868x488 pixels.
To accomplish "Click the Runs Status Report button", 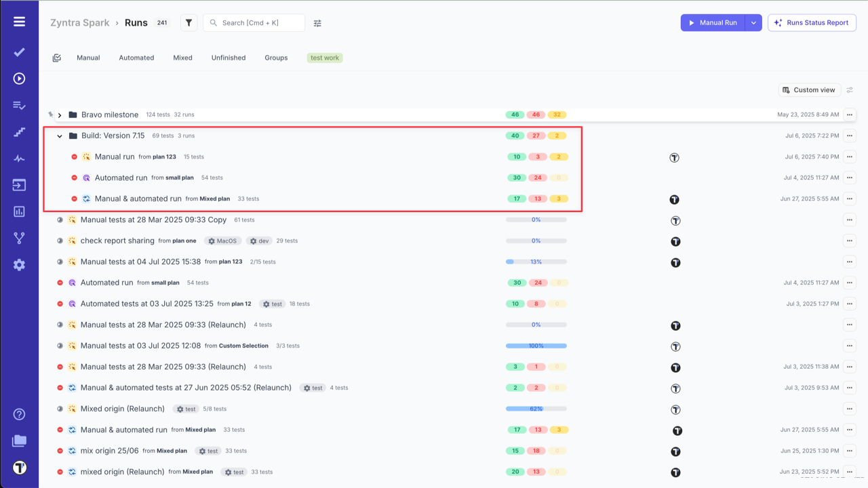I will coord(812,22).
